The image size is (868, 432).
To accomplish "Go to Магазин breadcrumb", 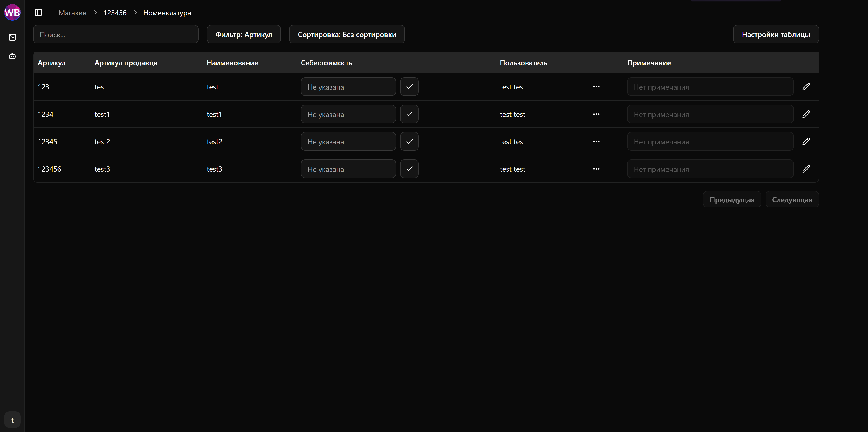I will 72,13.
